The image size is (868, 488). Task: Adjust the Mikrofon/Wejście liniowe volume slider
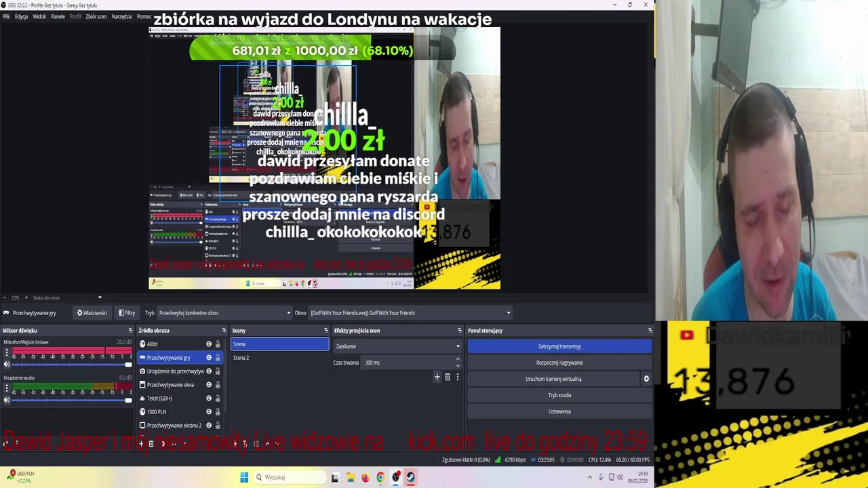[71, 365]
